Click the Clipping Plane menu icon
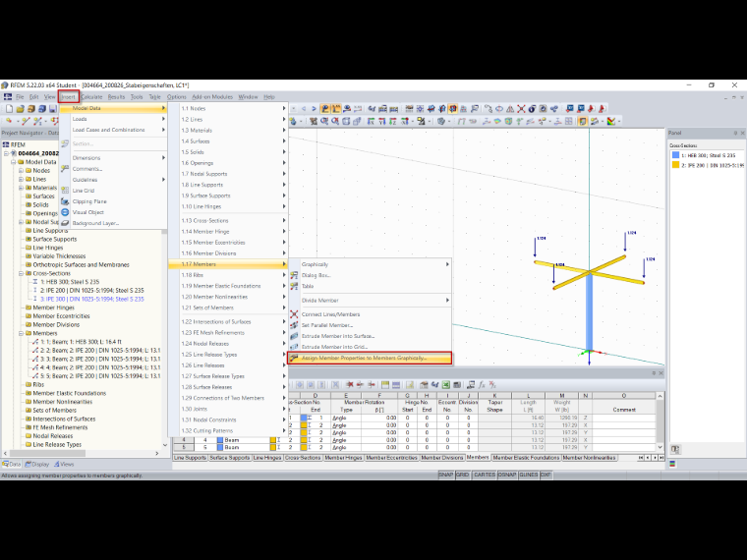The width and height of the screenshot is (747, 560). (65, 201)
